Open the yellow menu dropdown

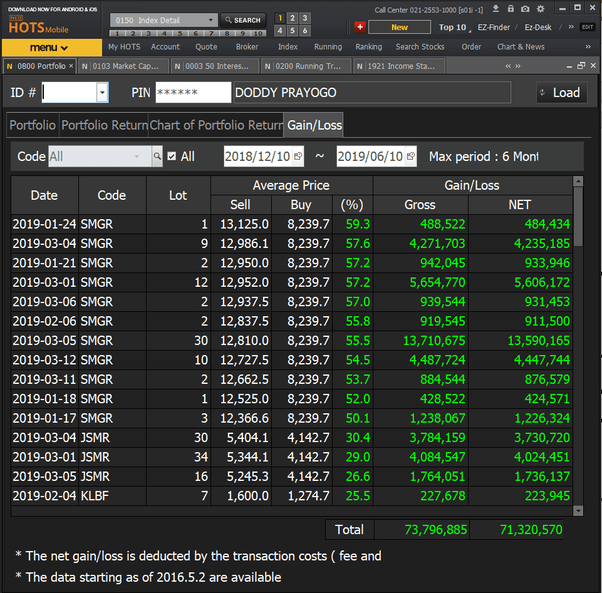point(52,48)
